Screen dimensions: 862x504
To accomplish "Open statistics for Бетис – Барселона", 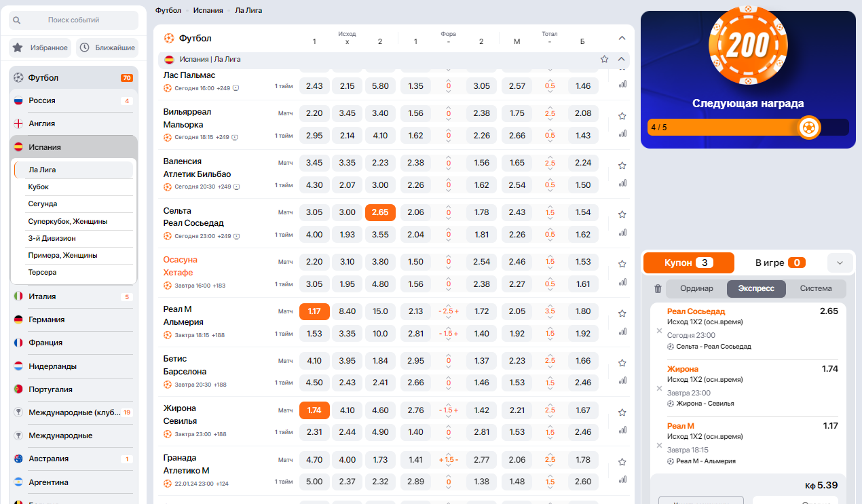I will tap(622, 381).
